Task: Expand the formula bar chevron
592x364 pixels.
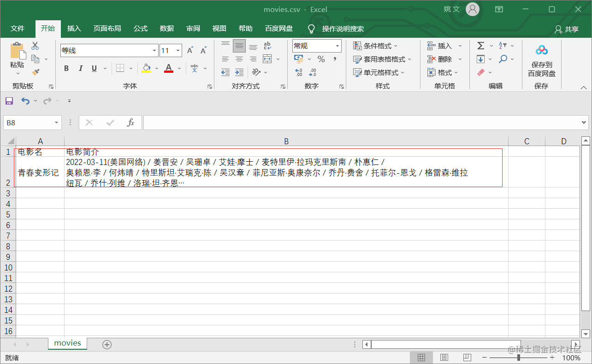Action: (584, 123)
